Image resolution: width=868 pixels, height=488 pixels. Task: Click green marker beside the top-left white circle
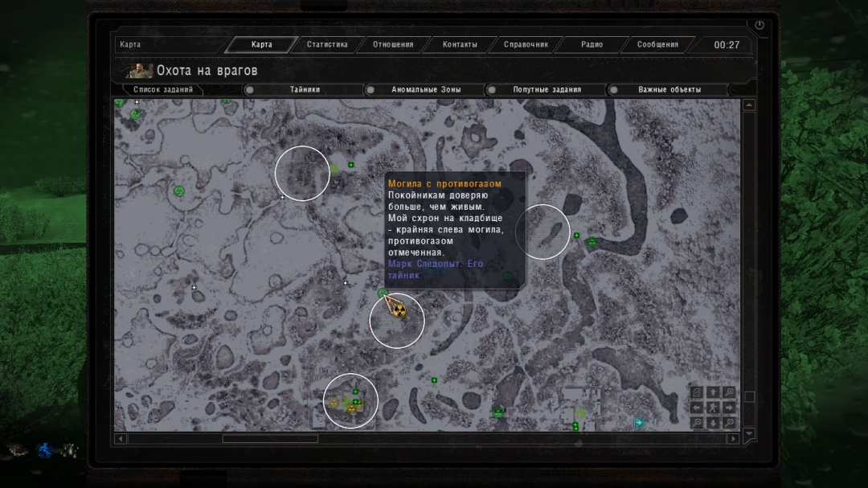[x=351, y=165]
